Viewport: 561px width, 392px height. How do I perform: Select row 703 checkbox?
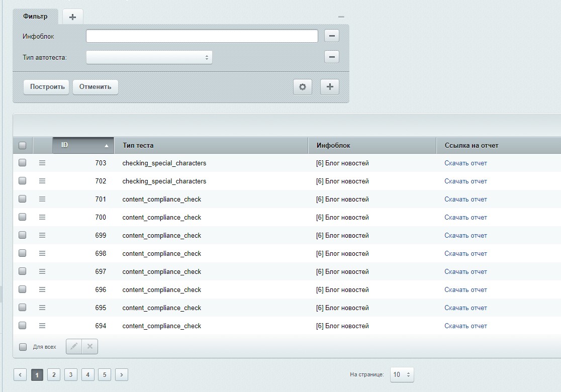pyautogui.click(x=23, y=163)
